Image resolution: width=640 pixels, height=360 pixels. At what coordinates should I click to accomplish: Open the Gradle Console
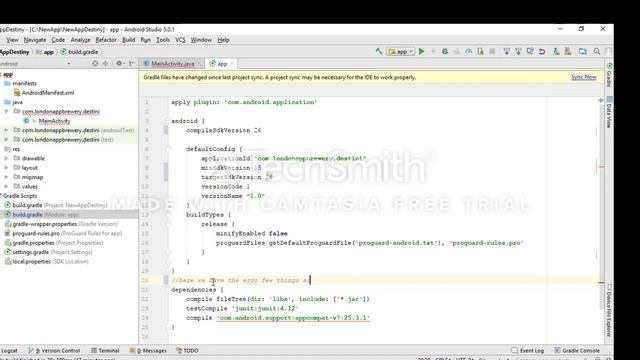(577, 350)
